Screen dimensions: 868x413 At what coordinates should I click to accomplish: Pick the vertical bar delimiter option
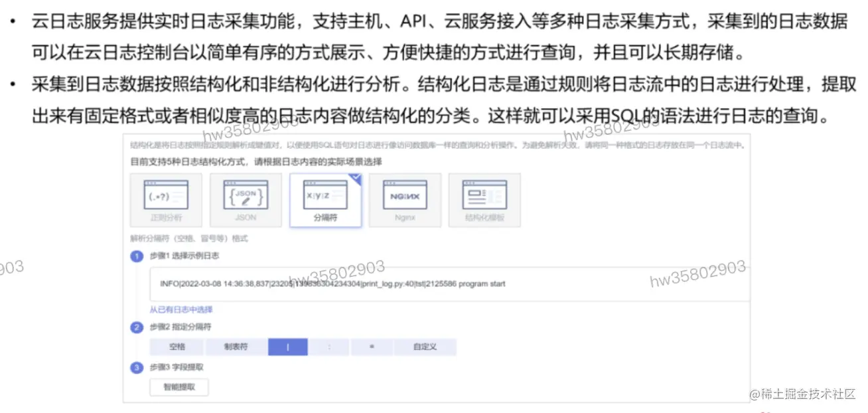click(288, 347)
